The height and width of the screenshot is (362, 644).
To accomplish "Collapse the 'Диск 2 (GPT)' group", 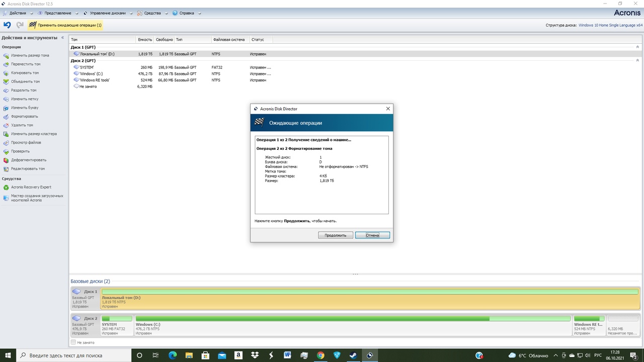I will (637, 61).
